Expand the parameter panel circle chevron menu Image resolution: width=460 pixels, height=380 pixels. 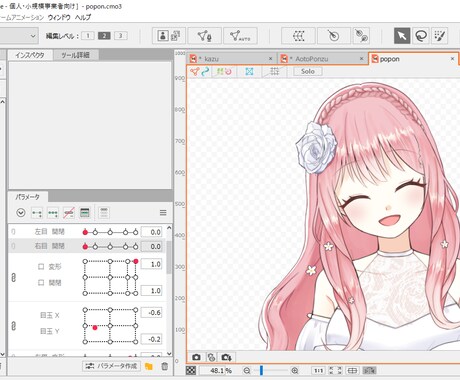coord(21,212)
